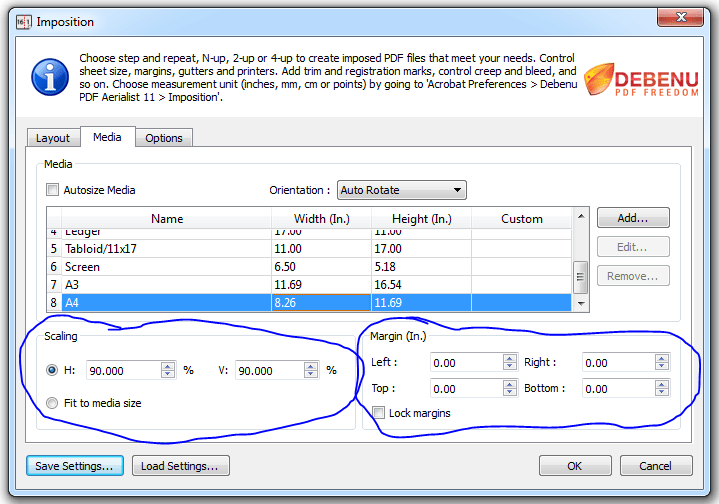719x504 pixels.
Task: Increase V scaling with up arrow
Action: click(x=311, y=366)
